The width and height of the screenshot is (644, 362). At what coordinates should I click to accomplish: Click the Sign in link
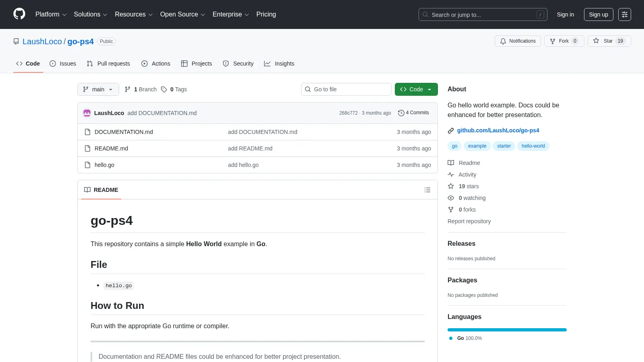566,14
